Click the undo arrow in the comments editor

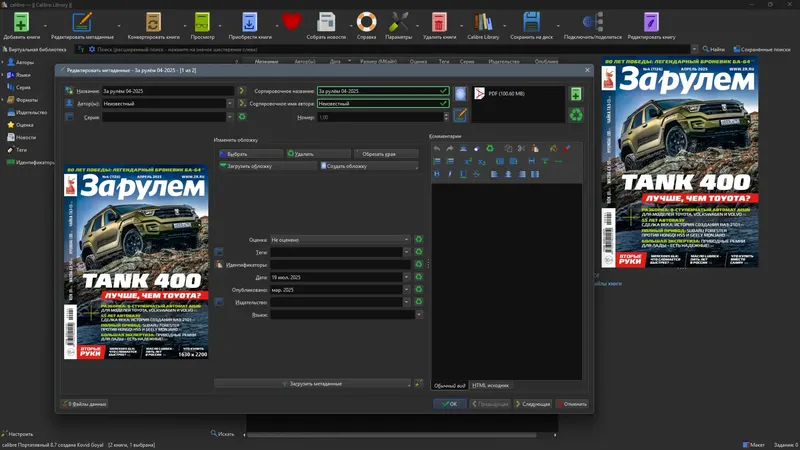tap(437, 148)
